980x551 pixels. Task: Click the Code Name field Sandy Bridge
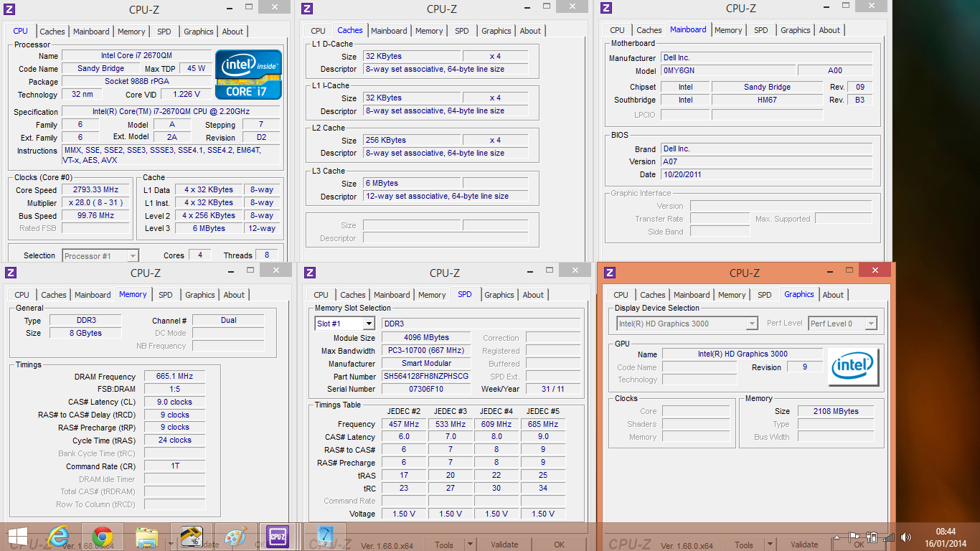(x=100, y=68)
